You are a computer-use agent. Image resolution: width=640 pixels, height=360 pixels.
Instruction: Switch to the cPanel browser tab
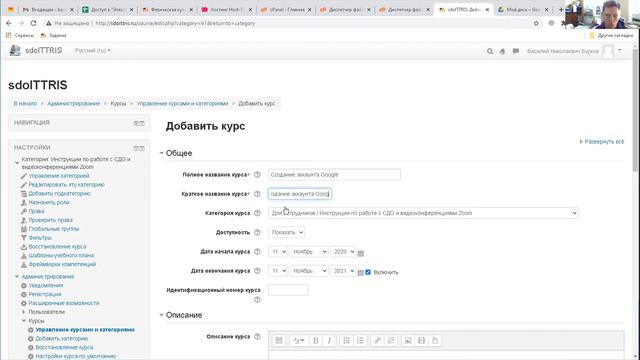[287, 9]
